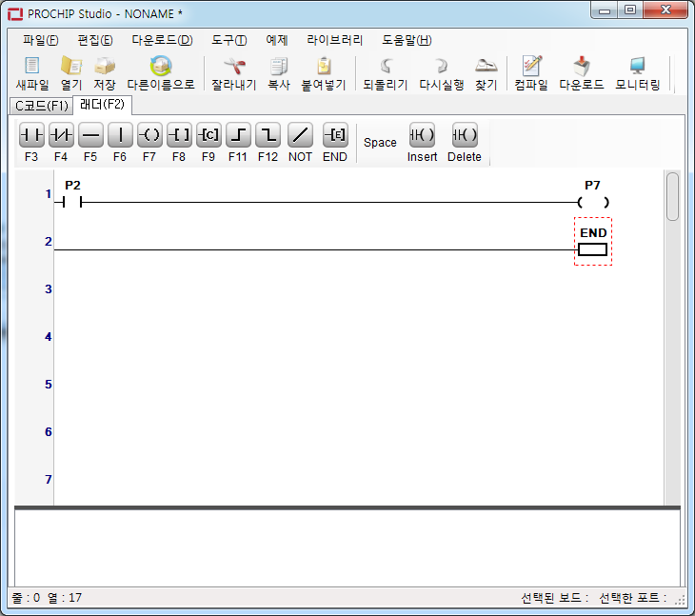Switch to the 래더(F2) tab

pos(102,105)
